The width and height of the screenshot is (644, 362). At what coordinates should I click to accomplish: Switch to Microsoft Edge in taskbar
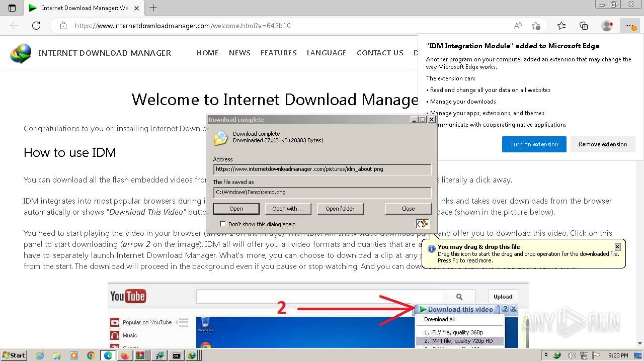coord(108,355)
